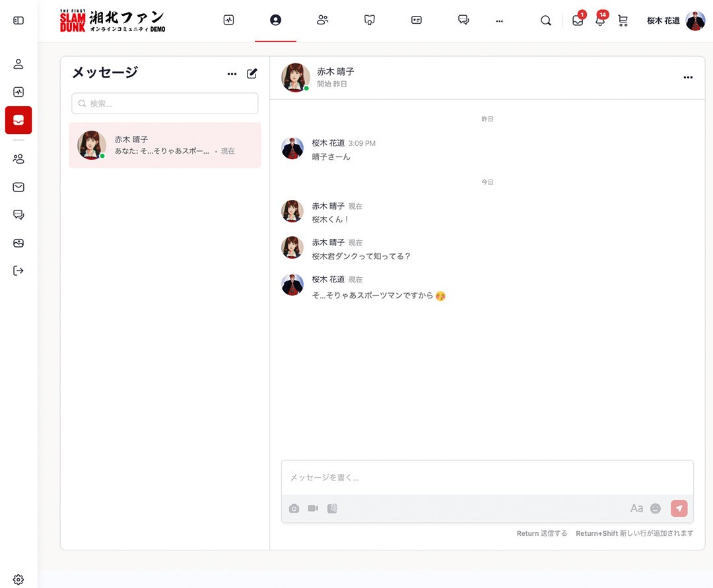
Task: Click the header user avatar
Action: [695, 20]
